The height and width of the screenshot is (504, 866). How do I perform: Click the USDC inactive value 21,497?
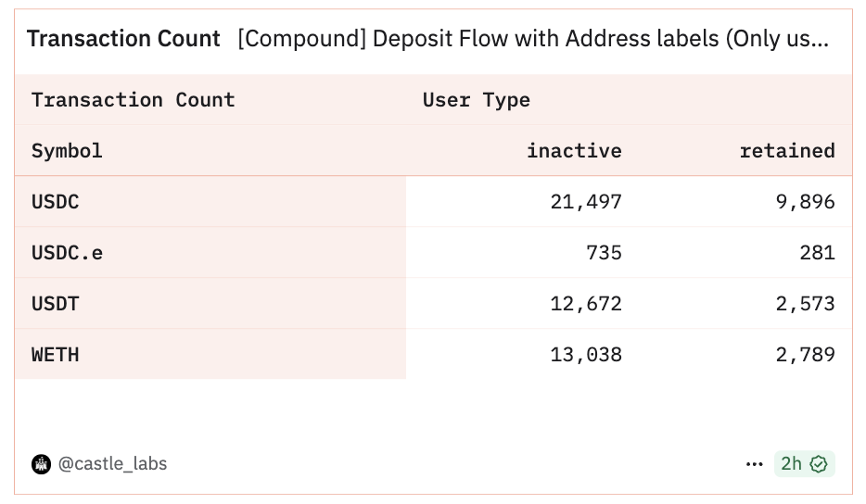click(586, 202)
